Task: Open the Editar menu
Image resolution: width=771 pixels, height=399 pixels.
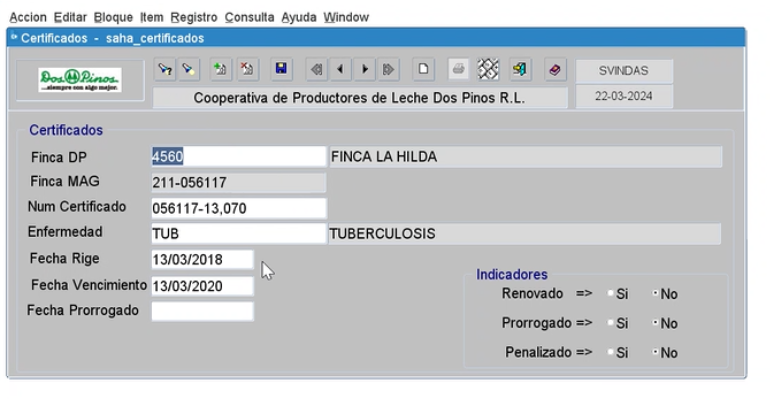Action: pos(70,17)
